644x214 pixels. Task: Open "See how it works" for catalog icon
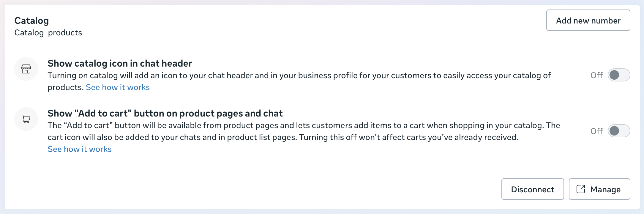[118, 87]
